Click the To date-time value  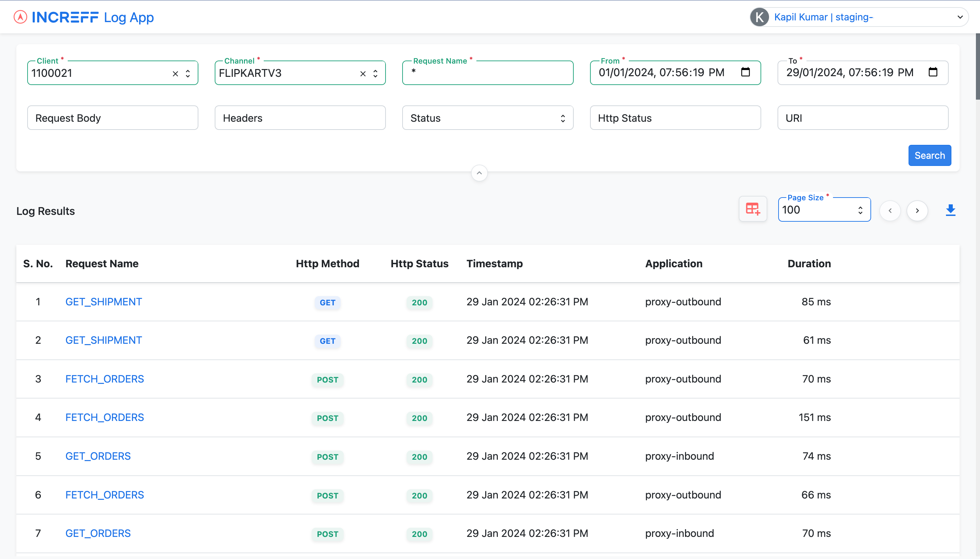850,72
